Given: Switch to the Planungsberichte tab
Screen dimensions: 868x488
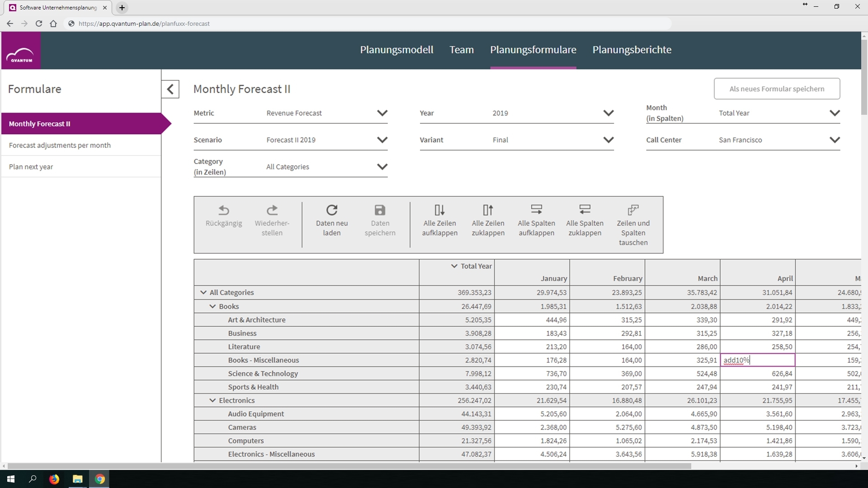Looking at the screenshot, I should tap(632, 50).
